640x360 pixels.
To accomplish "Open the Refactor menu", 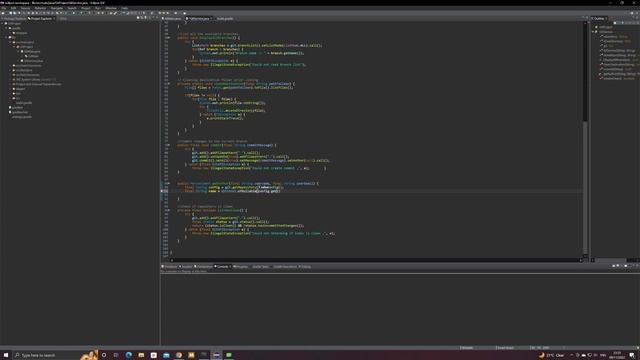I will (40, 8).
